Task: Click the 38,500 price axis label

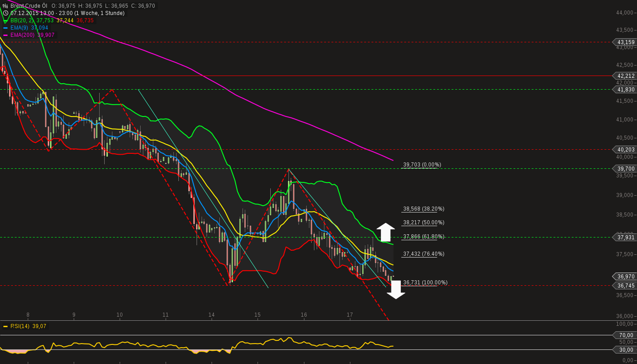Action: point(625,215)
